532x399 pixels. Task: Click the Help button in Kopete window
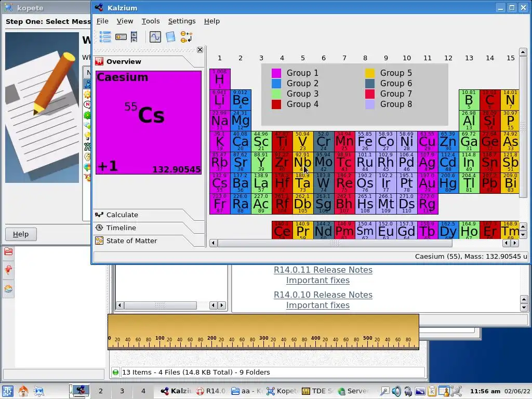coord(21,234)
